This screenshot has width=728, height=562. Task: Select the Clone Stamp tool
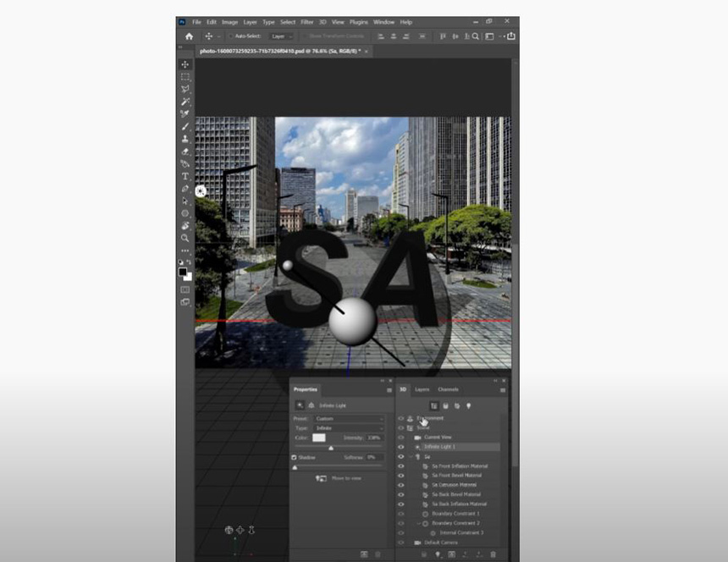(185, 139)
